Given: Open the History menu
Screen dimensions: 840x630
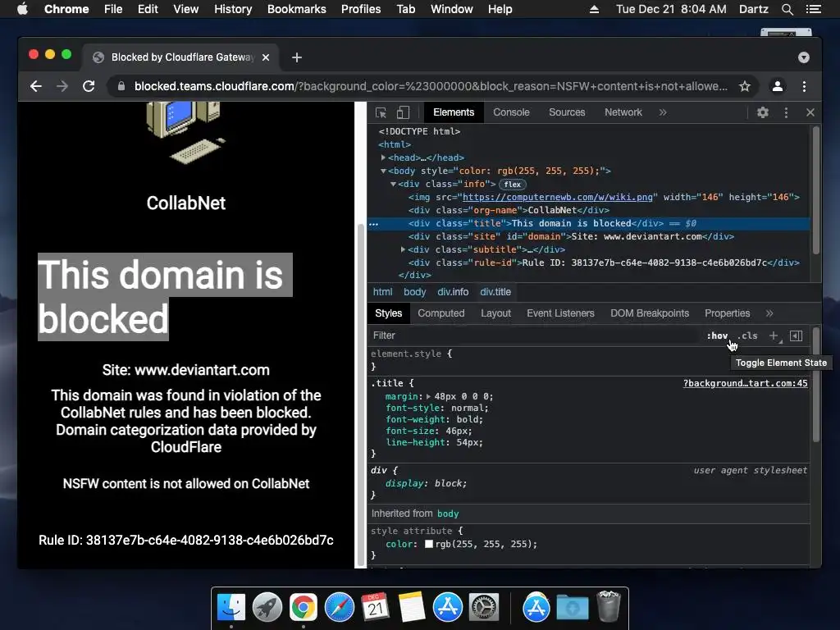Looking at the screenshot, I should click(x=233, y=9).
